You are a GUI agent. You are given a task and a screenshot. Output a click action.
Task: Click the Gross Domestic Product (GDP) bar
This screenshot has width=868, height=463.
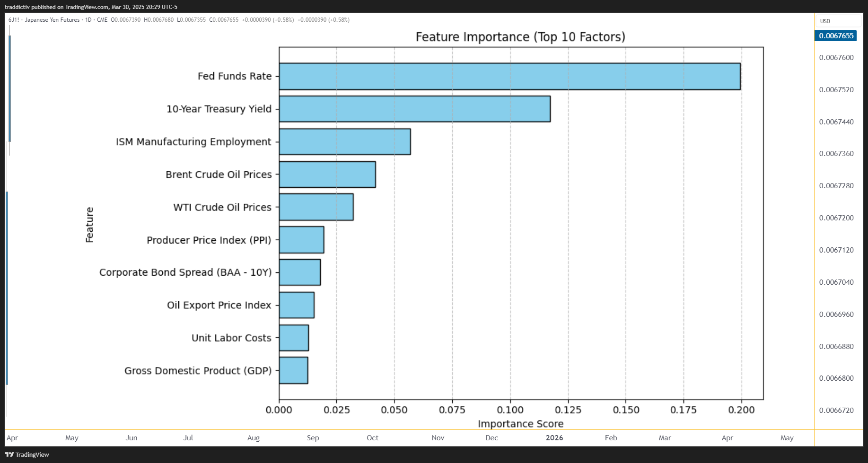point(293,370)
